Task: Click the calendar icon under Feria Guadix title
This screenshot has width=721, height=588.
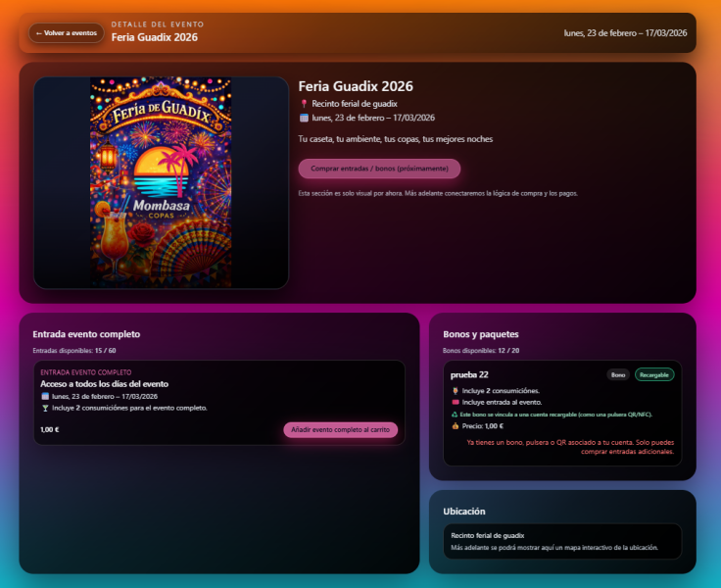Action: pyautogui.click(x=304, y=118)
